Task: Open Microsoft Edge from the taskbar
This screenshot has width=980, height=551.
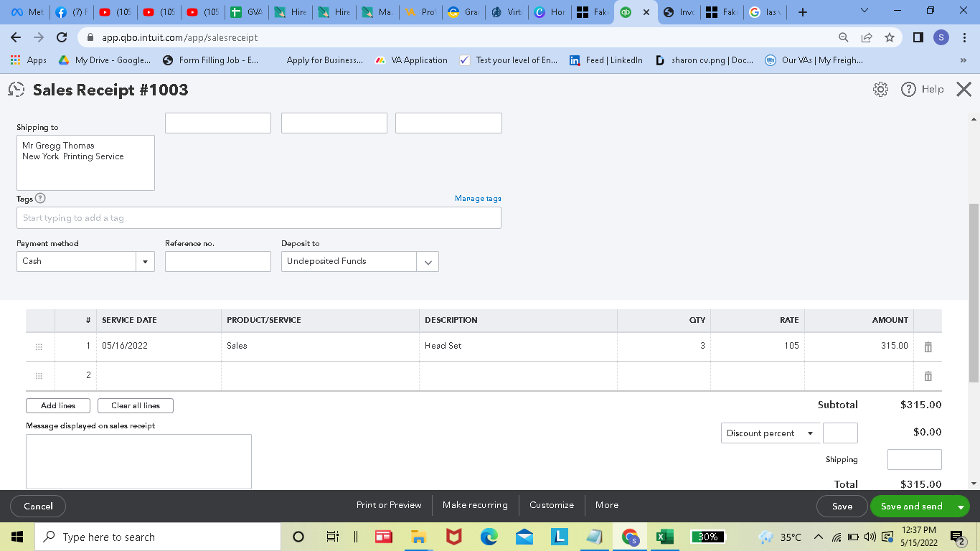Action: (x=489, y=537)
